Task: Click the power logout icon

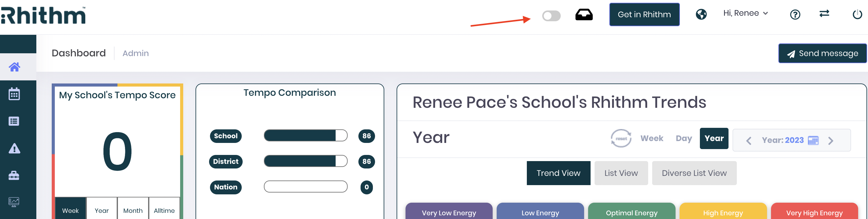Action: click(857, 14)
